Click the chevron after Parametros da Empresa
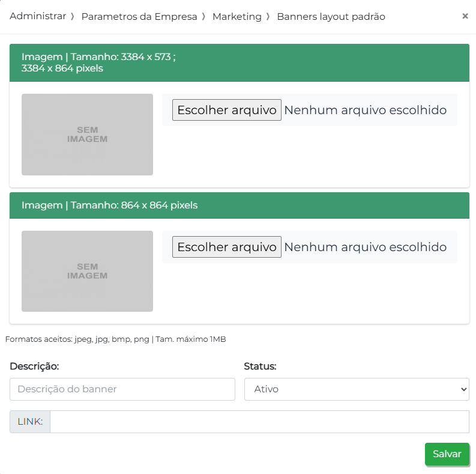This screenshot has height=474, width=476. [204, 17]
